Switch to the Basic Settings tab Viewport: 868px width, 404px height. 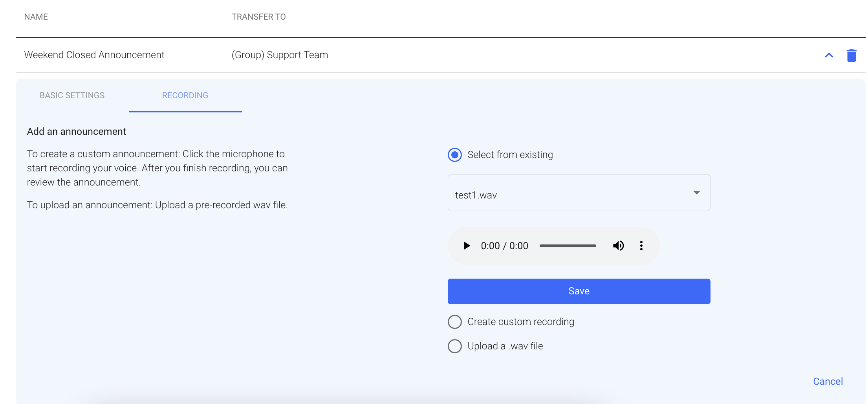pyautogui.click(x=72, y=95)
